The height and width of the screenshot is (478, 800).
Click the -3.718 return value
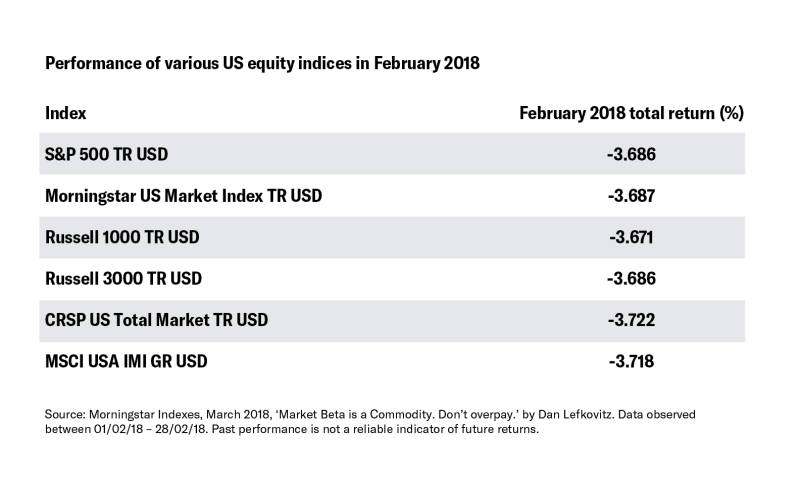[631, 361]
